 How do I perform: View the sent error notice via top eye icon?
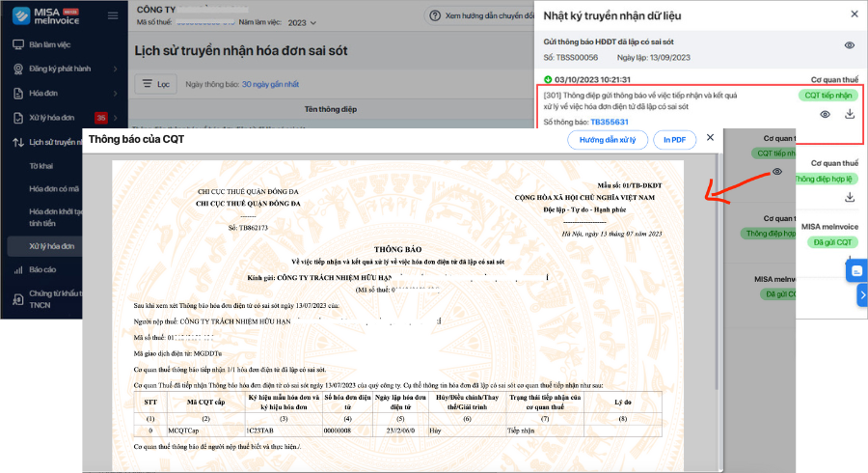[x=849, y=45]
